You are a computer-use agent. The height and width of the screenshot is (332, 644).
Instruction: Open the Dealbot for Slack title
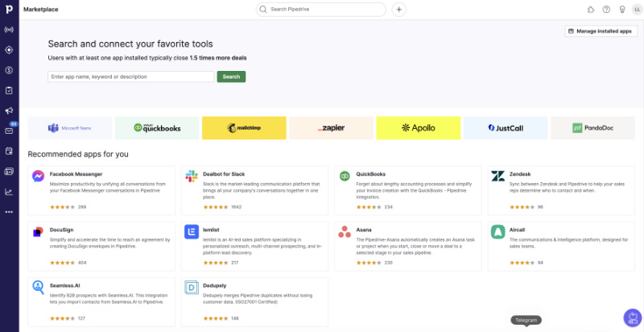224,174
